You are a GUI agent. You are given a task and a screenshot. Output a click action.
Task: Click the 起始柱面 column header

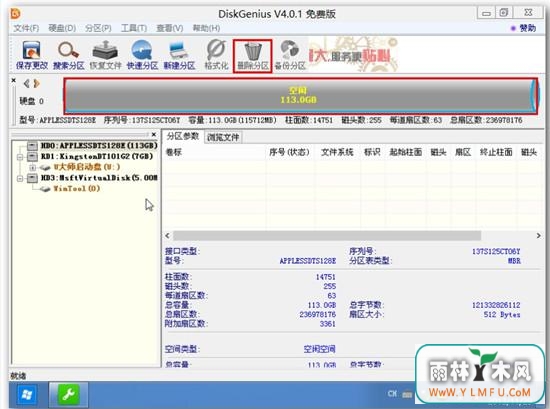coord(405,152)
